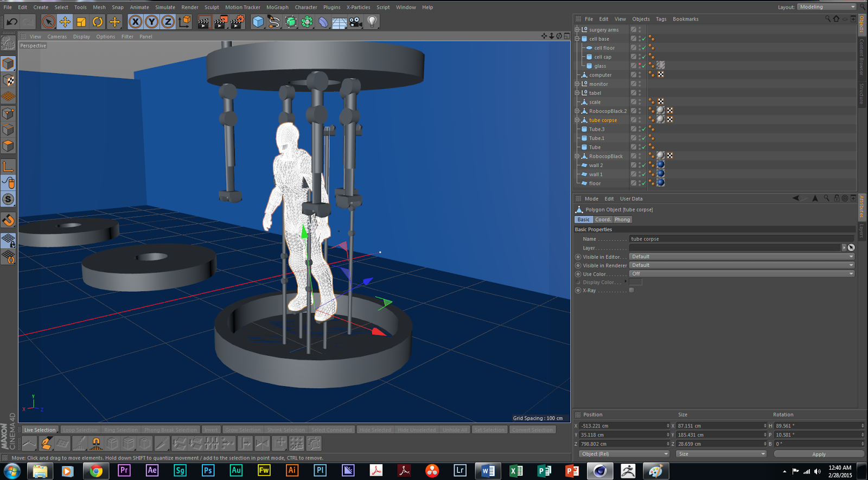
Task: Toggle X-axis lock
Action: point(136,22)
